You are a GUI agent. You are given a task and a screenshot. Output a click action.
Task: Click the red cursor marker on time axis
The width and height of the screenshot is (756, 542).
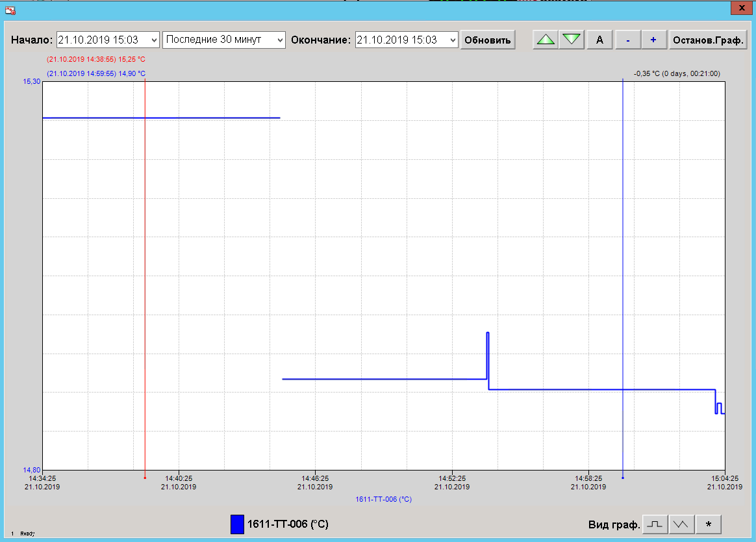(x=145, y=478)
